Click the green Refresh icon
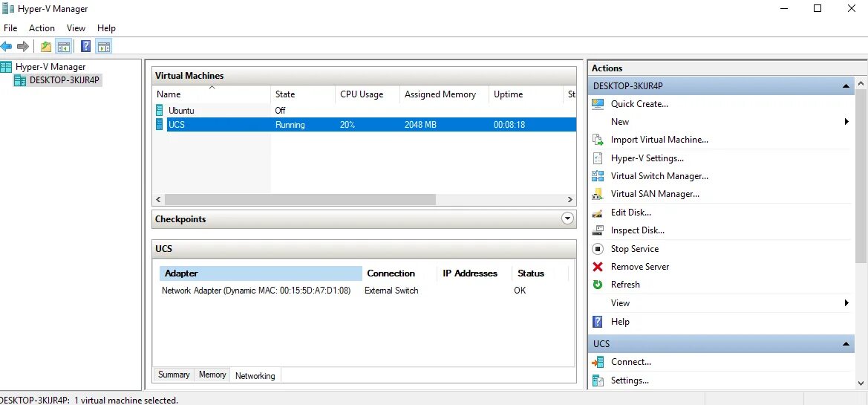This screenshot has width=868, height=405. (x=597, y=284)
